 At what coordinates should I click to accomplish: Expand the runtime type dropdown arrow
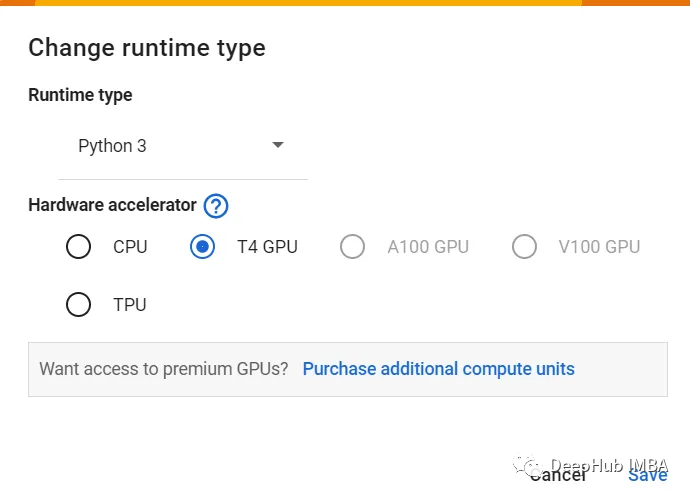coord(278,145)
